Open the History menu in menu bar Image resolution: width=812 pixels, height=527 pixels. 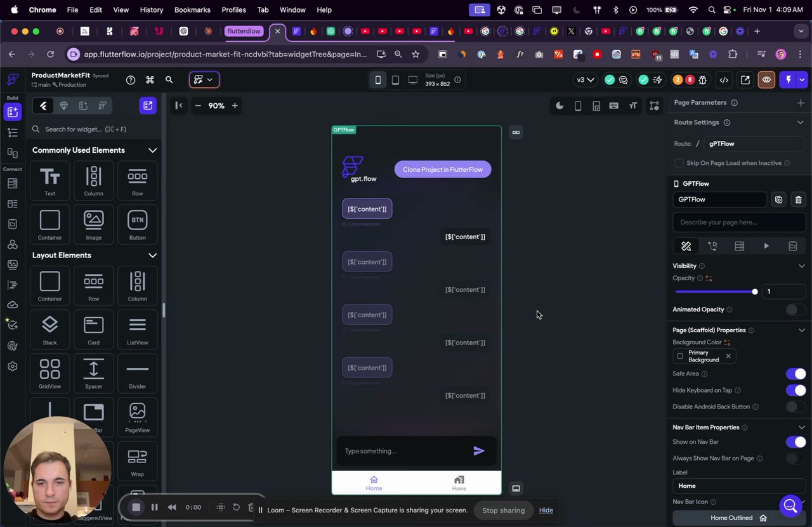click(151, 10)
